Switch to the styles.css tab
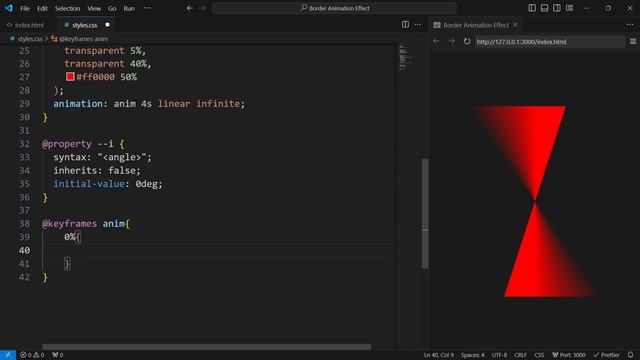The image size is (640, 360). click(84, 25)
